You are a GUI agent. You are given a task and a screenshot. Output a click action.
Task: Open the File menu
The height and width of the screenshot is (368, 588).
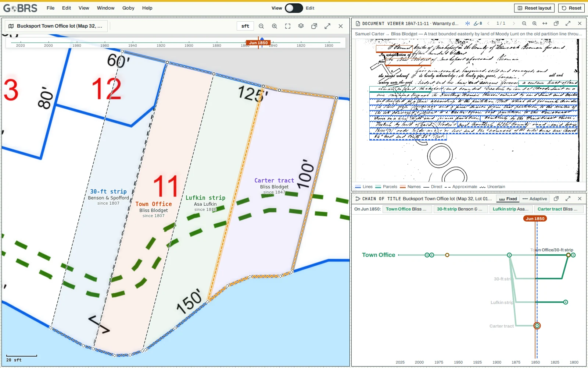point(51,8)
